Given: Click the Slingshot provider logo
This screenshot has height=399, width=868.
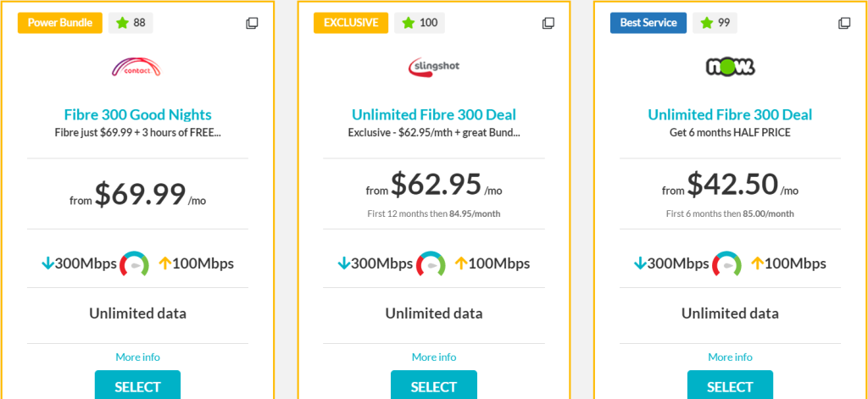Looking at the screenshot, I should coord(434,66).
